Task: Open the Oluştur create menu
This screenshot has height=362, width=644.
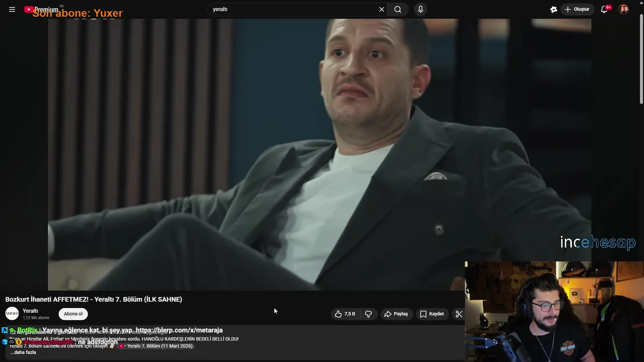Action: 577,9
